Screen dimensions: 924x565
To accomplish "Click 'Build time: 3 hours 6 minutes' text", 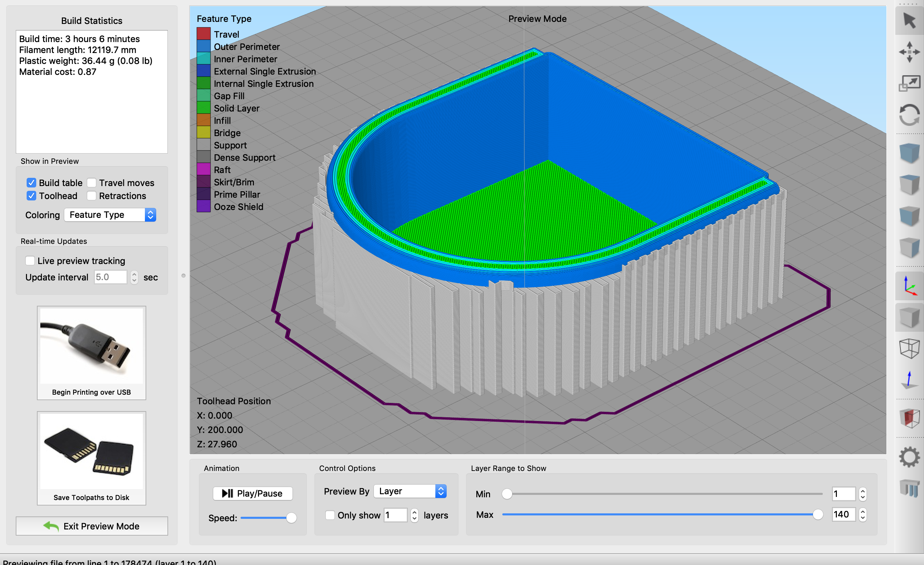I will 80,39.
